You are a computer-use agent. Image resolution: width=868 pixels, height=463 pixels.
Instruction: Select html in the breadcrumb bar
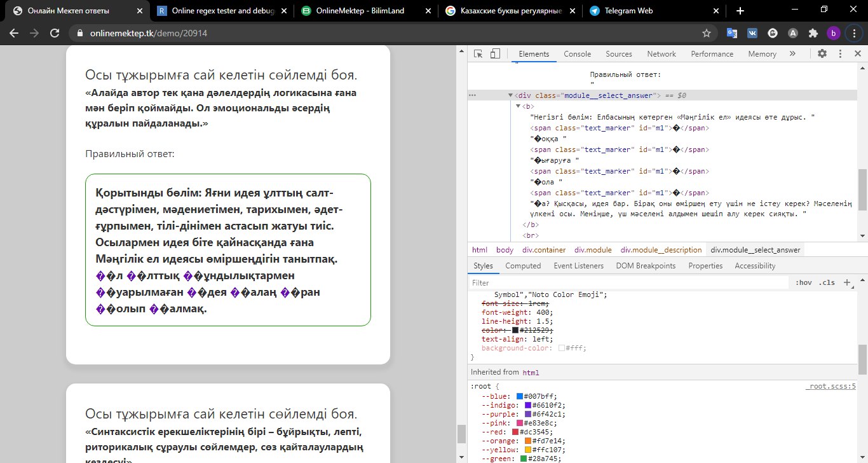[x=480, y=250]
